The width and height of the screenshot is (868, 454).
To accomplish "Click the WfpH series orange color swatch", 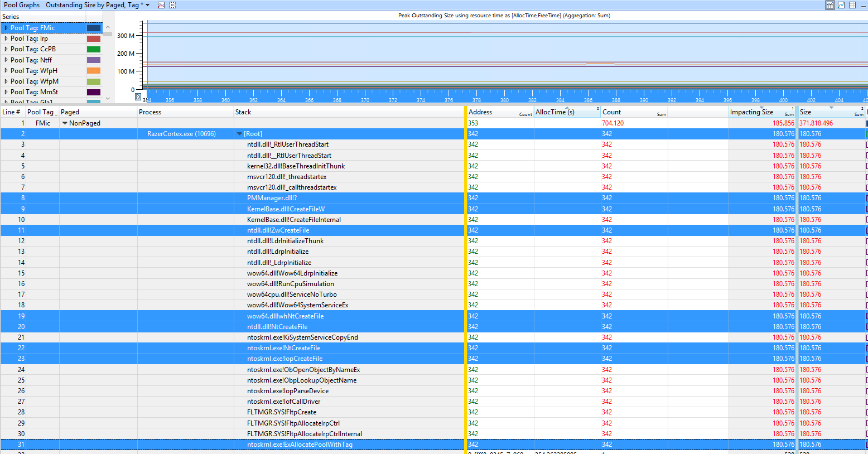I will click(x=94, y=71).
